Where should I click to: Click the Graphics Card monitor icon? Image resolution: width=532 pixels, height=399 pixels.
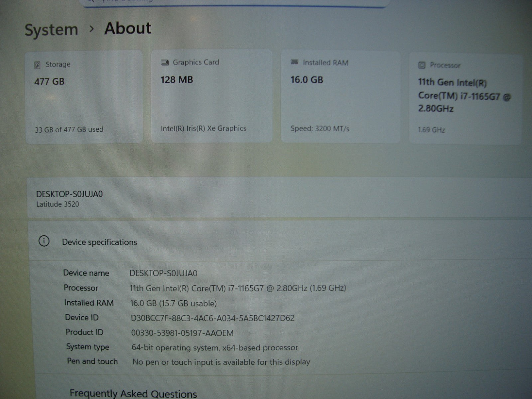pyautogui.click(x=165, y=63)
